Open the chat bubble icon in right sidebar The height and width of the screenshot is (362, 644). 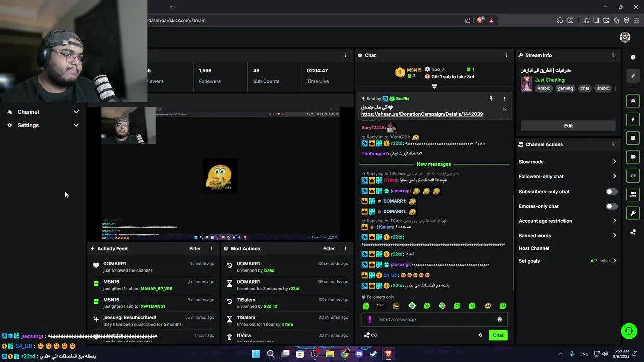click(633, 157)
